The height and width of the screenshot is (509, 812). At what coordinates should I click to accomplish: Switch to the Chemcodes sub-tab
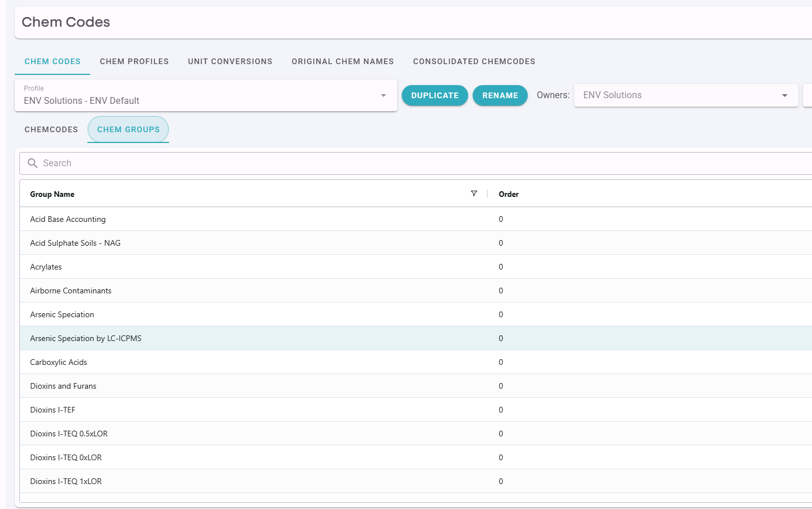[51, 129]
